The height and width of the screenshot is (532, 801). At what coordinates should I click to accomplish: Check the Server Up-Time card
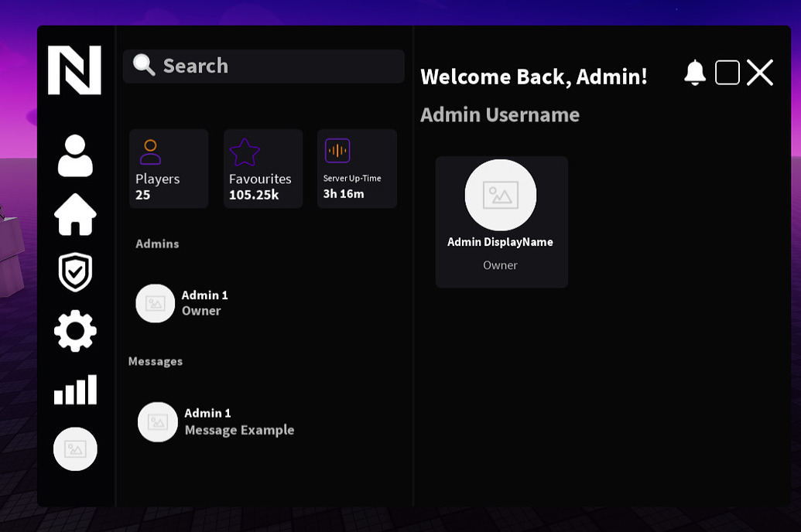(356, 168)
